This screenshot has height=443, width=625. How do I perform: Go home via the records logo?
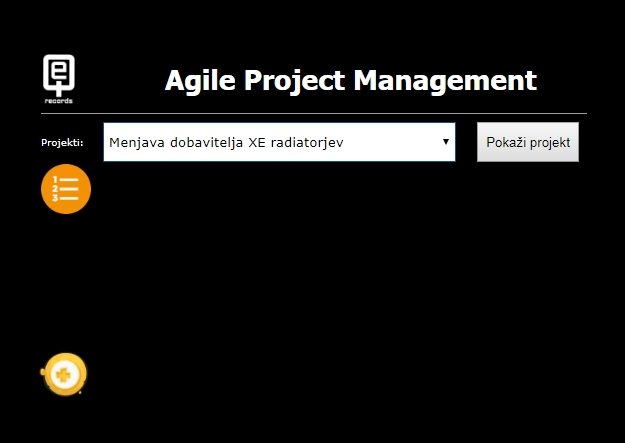[59, 78]
